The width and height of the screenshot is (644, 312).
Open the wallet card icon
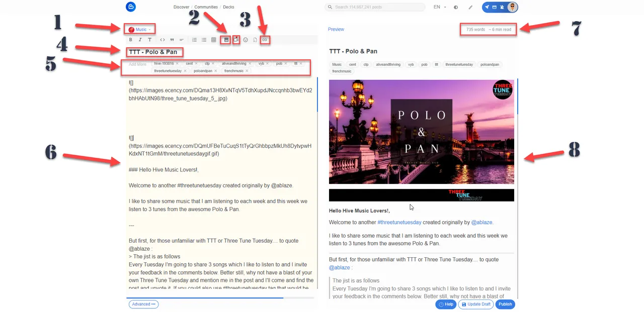coord(494,7)
